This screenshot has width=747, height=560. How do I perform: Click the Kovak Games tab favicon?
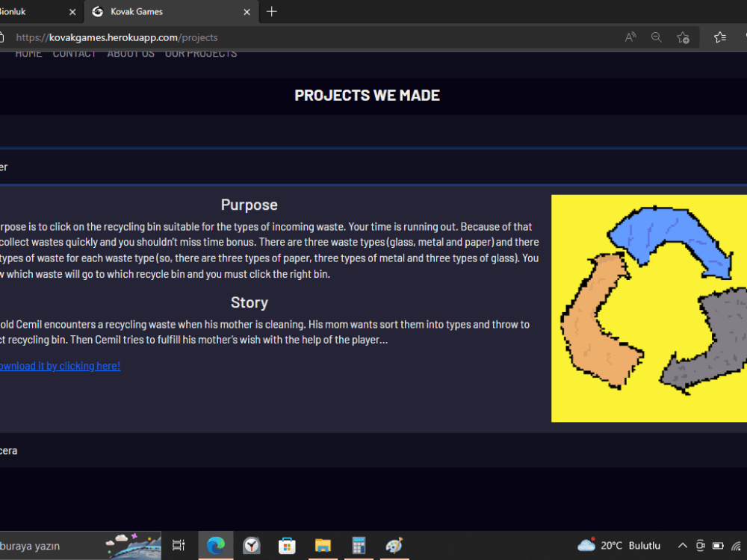97,11
